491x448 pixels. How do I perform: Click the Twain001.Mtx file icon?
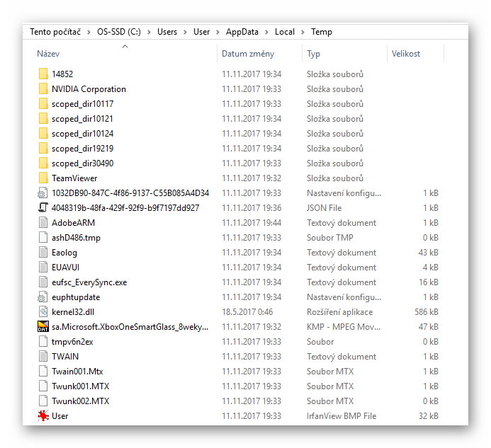pyautogui.click(x=43, y=371)
